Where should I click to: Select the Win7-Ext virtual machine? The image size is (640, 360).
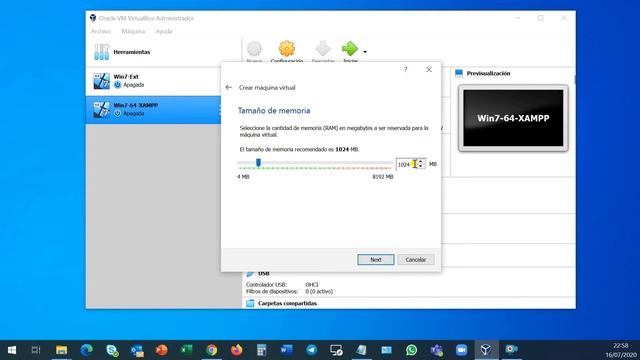[x=153, y=81]
